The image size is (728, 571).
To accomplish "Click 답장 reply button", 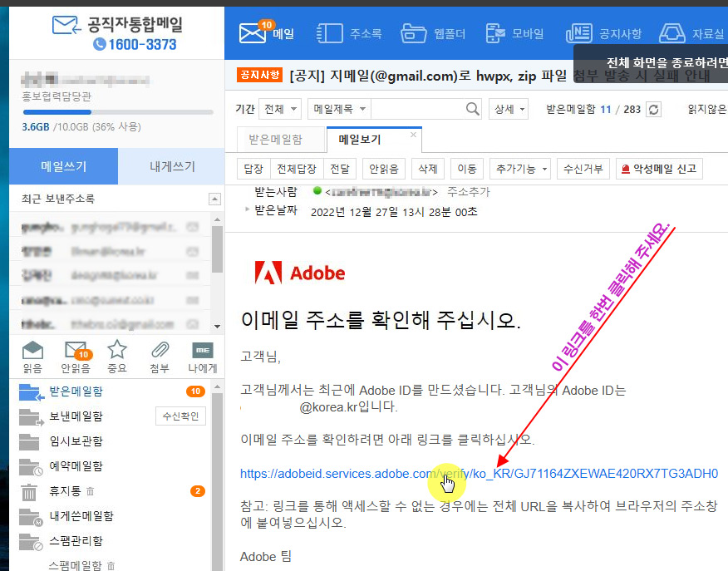I will coord(253,169).
